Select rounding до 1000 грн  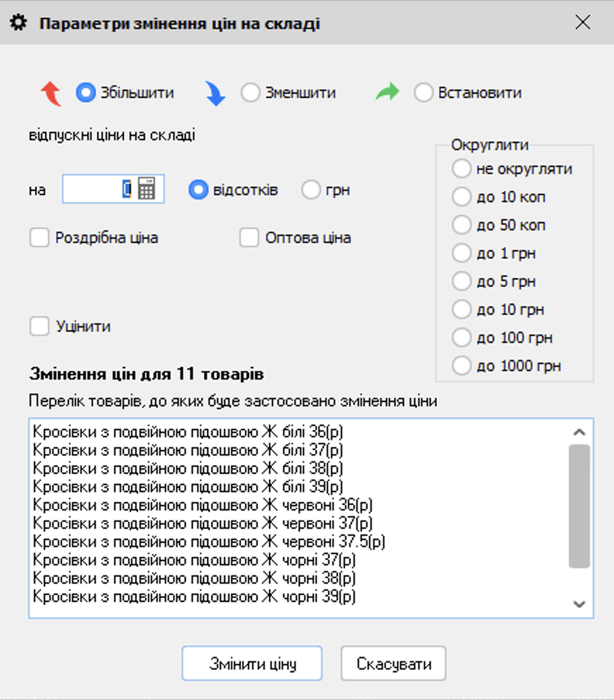coord(462,365)
